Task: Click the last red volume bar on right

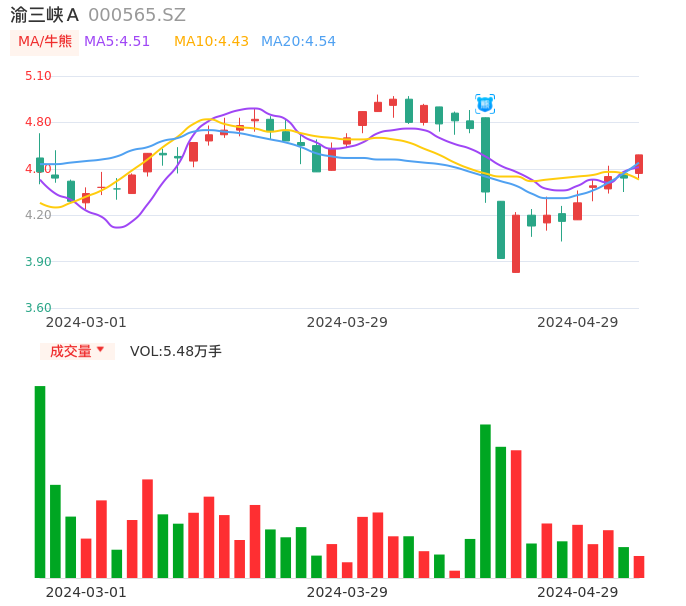Action: tap(639, 567)
